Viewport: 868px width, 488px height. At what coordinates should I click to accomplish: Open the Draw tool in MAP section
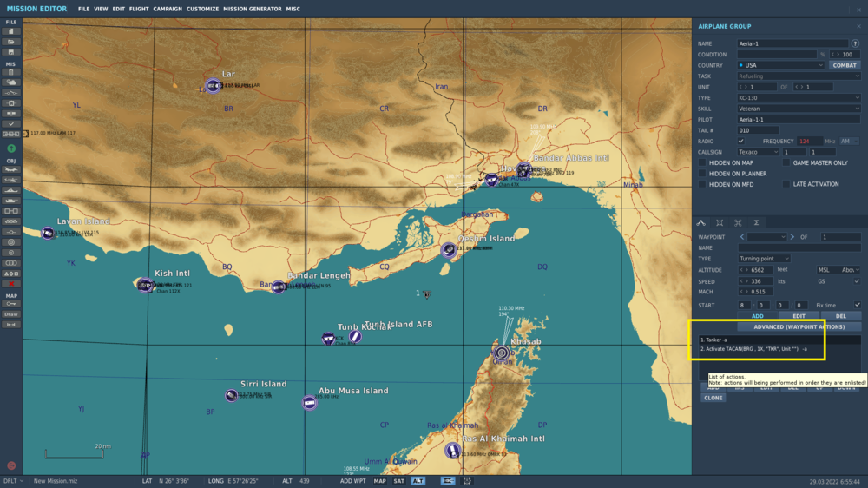click(x=11, y=314)
